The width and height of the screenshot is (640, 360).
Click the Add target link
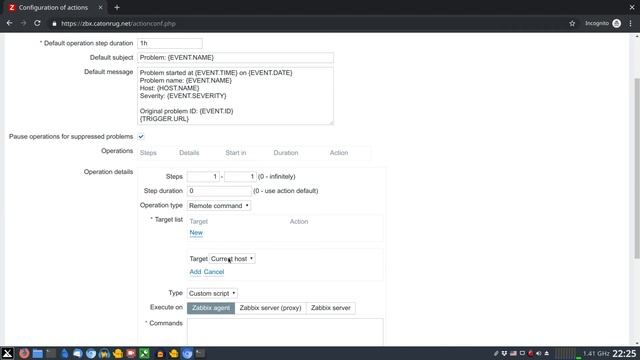[195, 272]
